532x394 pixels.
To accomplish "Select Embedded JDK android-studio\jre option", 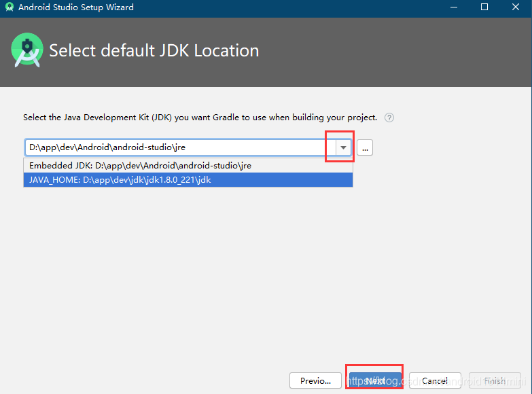I will coord(188,166).
